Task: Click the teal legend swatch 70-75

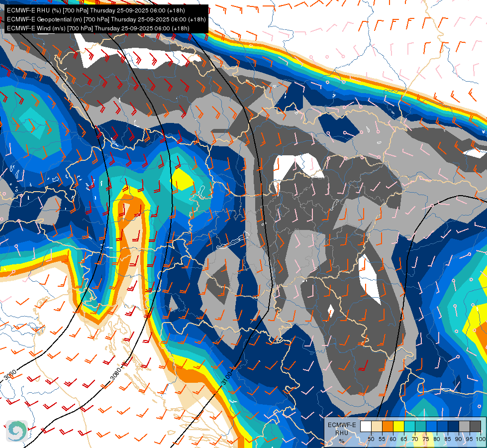Action: [x=421, y=426]
